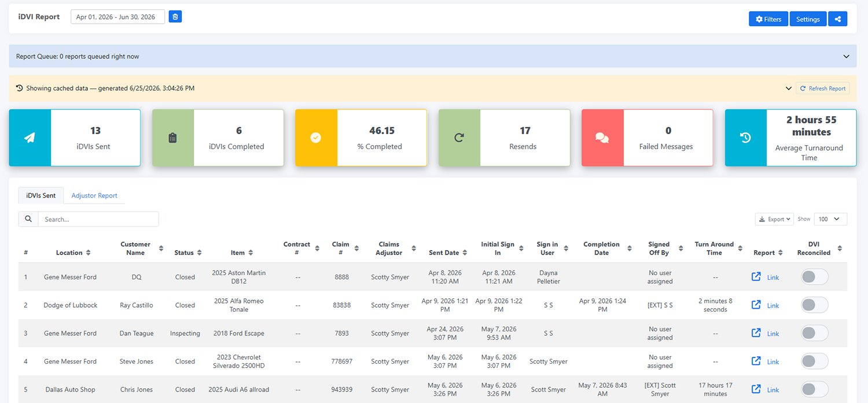The width and height of the screenshot is (868, 403).
Task: Open the Settings button
Action: 808,19
